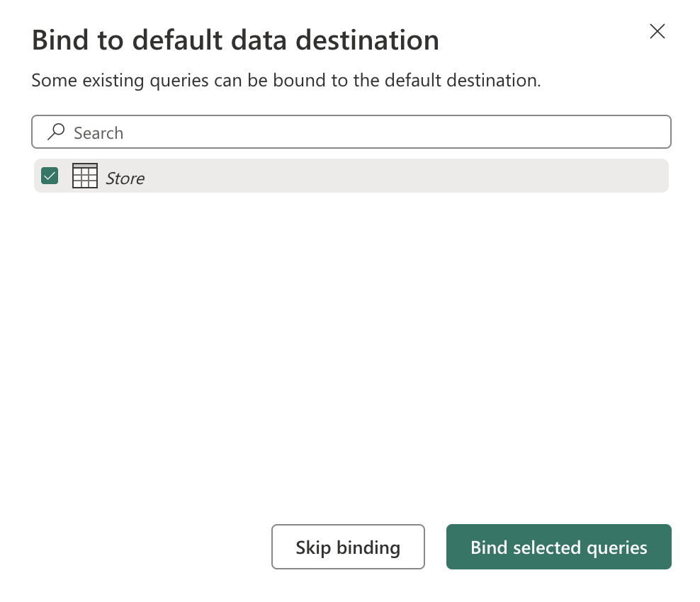Image resolution: width=700 pixels, height=602 pixels.
Task: Select the Store query label
Action: (x=125, y=178)
